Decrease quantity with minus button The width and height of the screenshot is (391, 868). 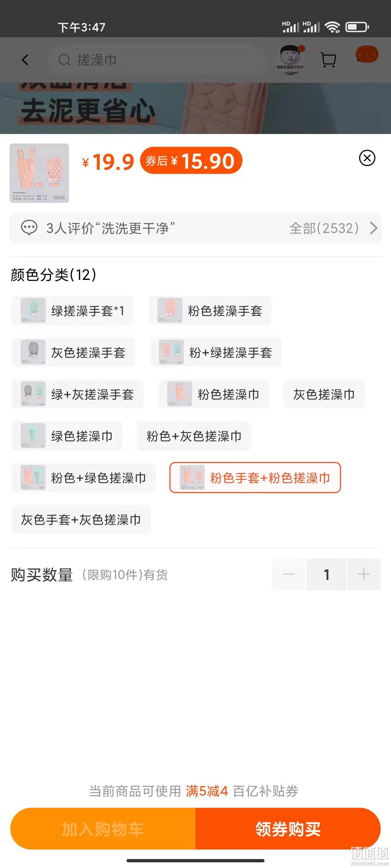[289, 574]
